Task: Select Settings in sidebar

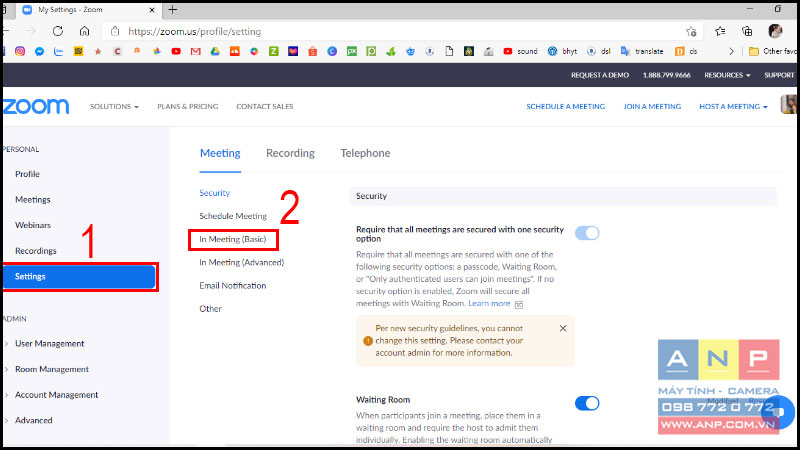Action: click(79, 277)
